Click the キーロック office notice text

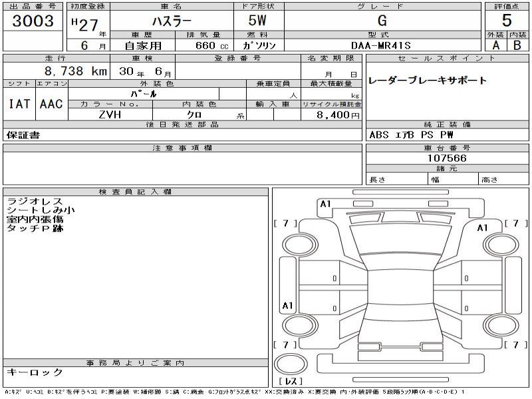[x=35, y=372]
